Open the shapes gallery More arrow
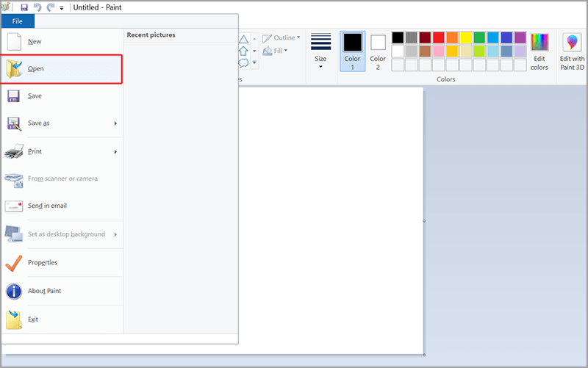The width and height of the screenshot is (588, 368). tap(254, 62)
